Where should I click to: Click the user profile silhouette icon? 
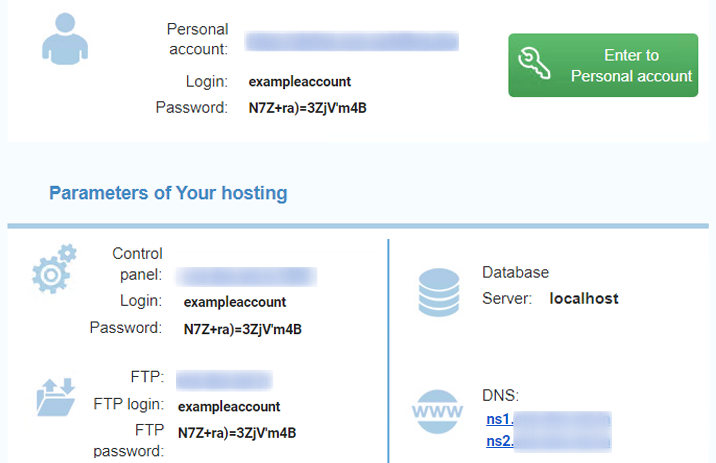click(65, 39)
